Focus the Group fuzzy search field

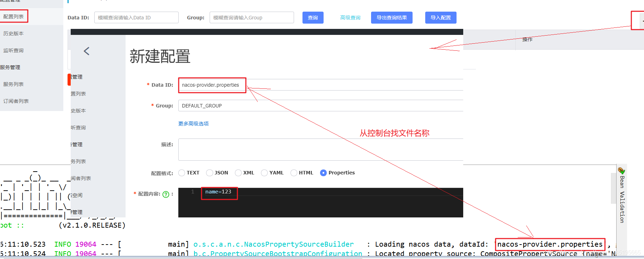click(252, 18)
